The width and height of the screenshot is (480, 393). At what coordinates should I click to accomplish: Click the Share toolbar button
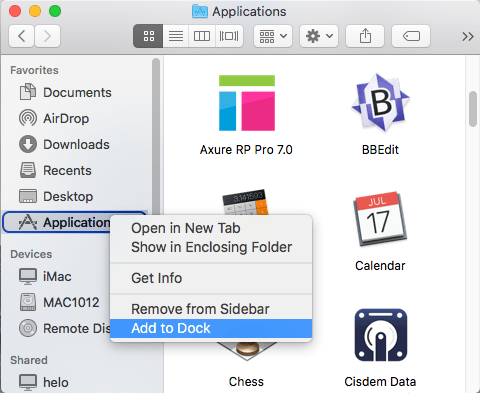point(365,36)
